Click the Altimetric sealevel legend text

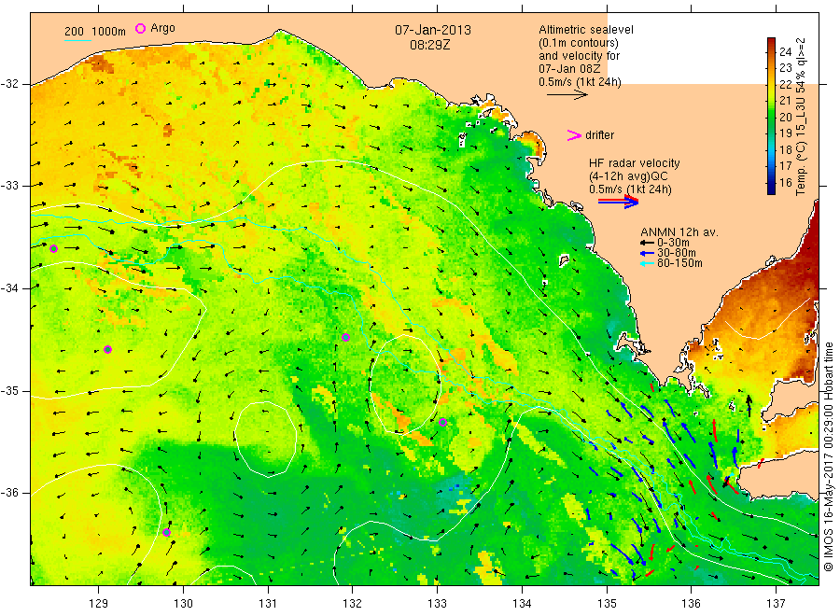point(586,30)
